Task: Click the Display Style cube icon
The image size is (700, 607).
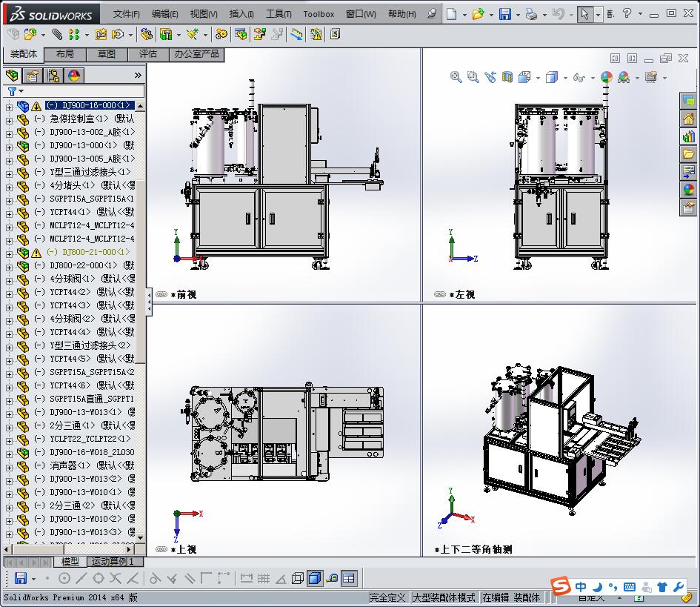Action: coord(552,77)
